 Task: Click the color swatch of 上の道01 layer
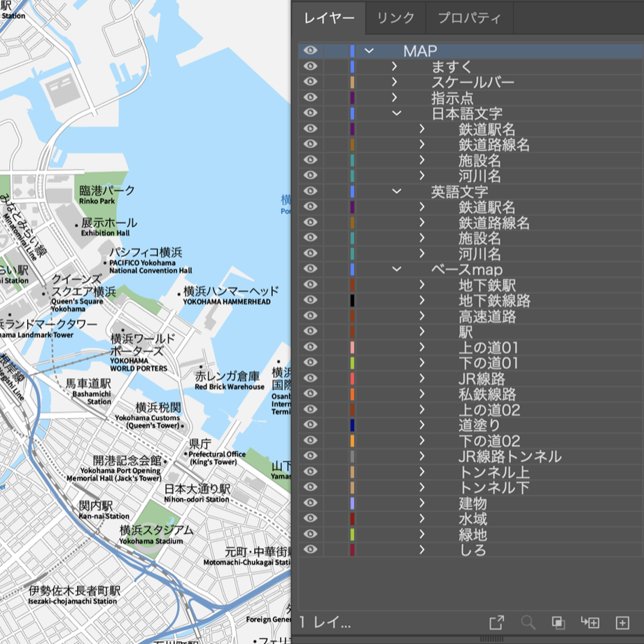click(x=352, y=347)
